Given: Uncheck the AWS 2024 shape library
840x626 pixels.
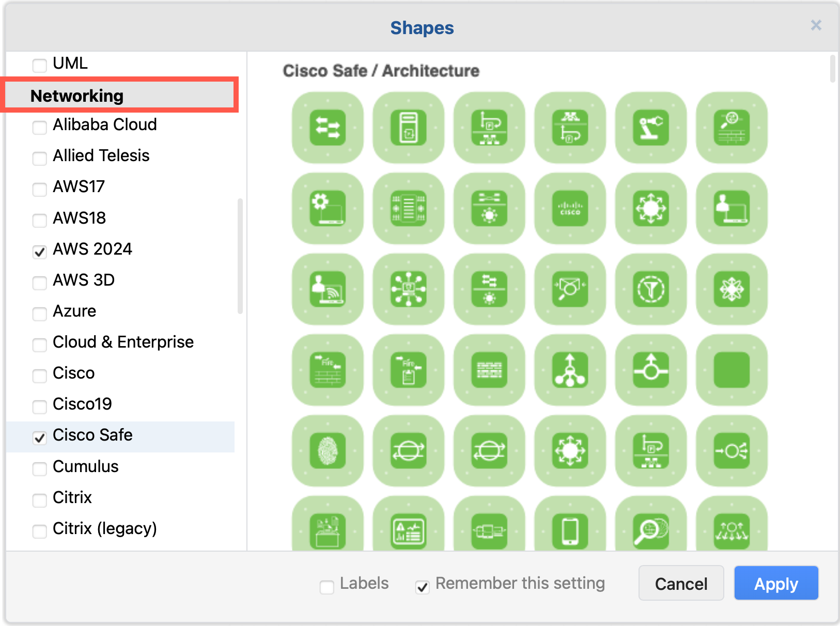Looking at the screenshot, I should click(39, 252).
